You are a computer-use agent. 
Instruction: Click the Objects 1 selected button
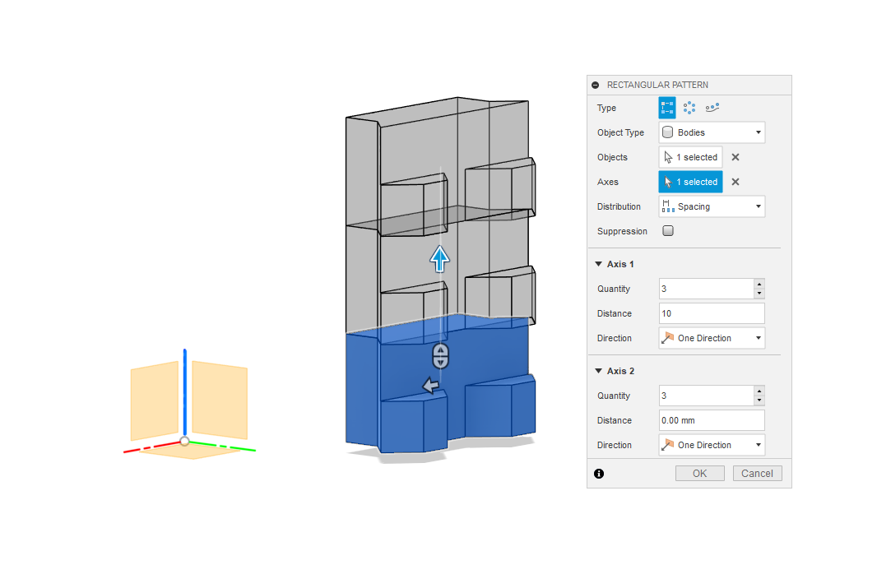point(691,157)
